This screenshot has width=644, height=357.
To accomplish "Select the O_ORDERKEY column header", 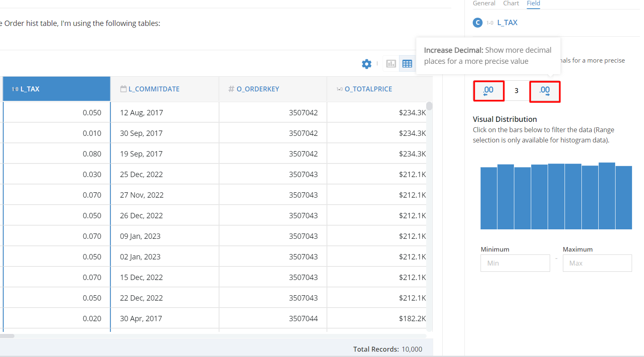I will [x=273, y=89].
